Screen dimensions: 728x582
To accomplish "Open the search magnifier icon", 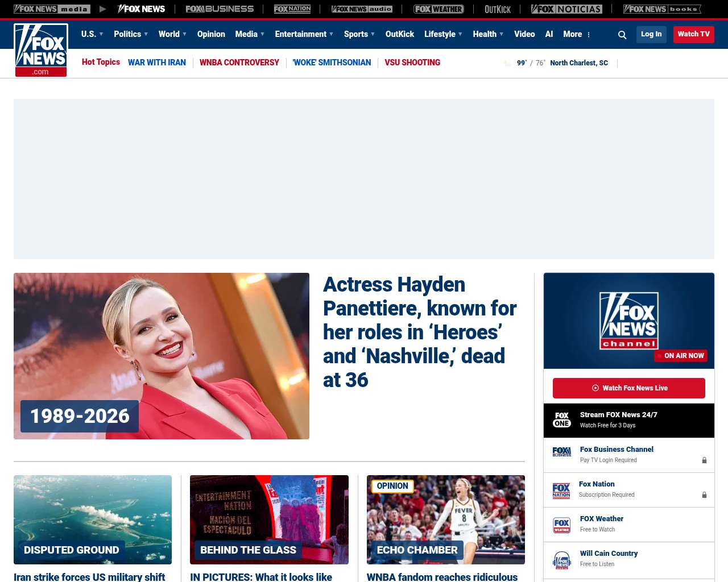I will pyautogui.click(x=622, y=35).
